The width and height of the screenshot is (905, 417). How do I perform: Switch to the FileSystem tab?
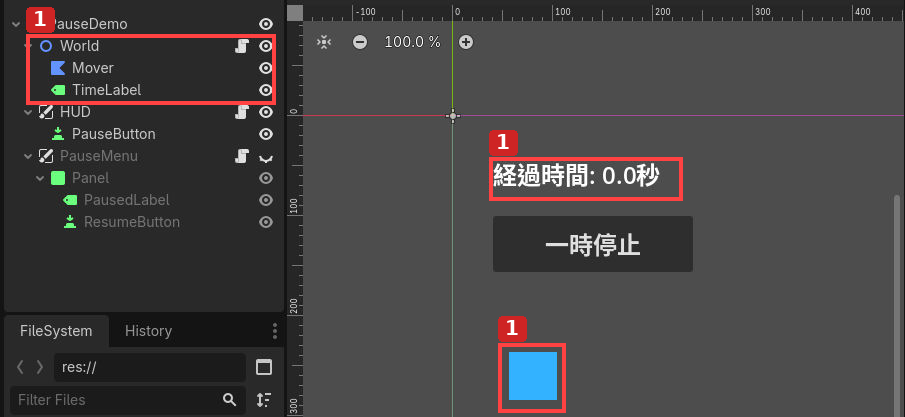pos(56,331)
